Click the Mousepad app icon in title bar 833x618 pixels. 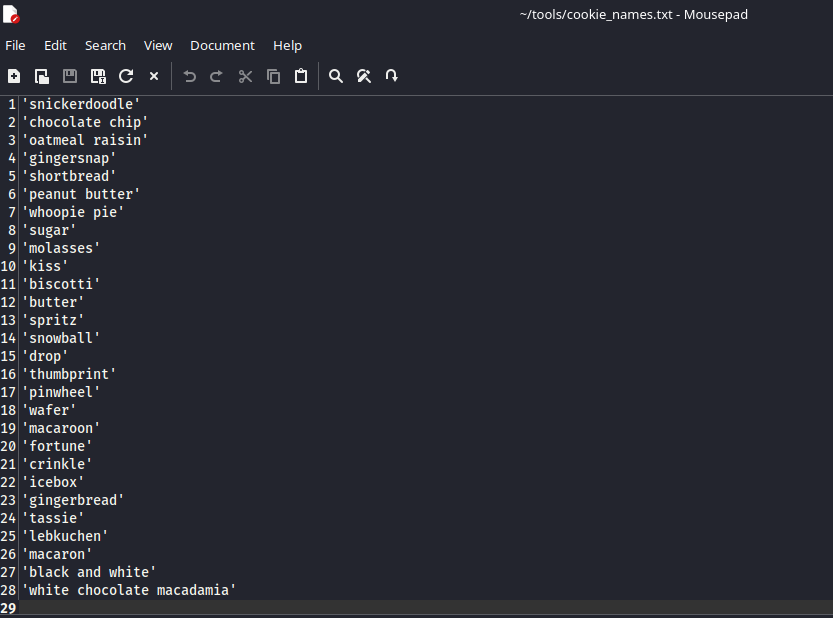pos(11,14)
